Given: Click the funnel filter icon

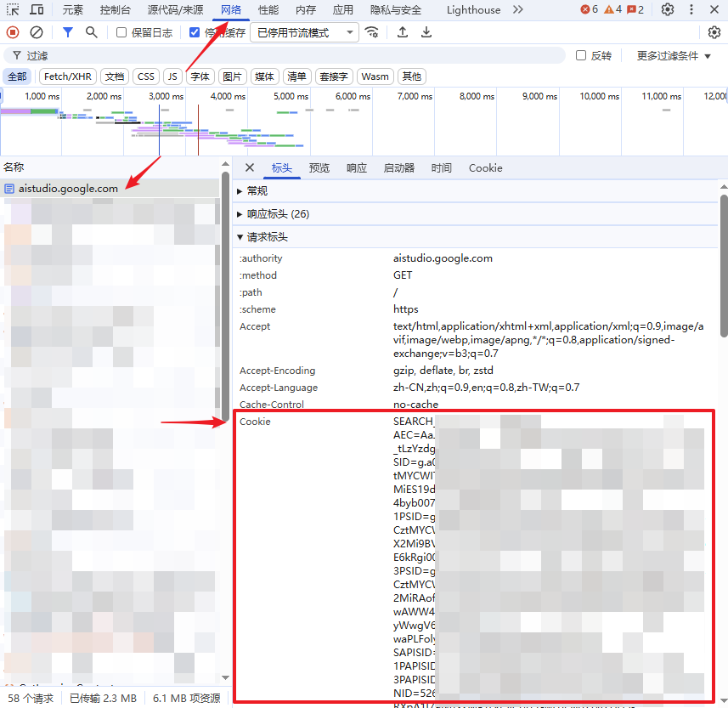Looking at the screenshot, I should 68,32.
